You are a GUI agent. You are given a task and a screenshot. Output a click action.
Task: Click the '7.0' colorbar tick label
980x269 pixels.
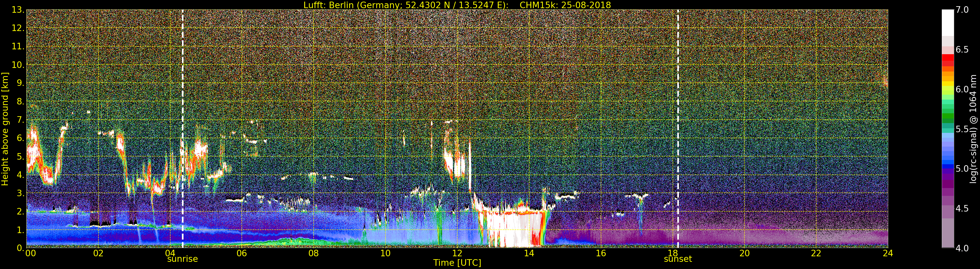click(962, 10)
